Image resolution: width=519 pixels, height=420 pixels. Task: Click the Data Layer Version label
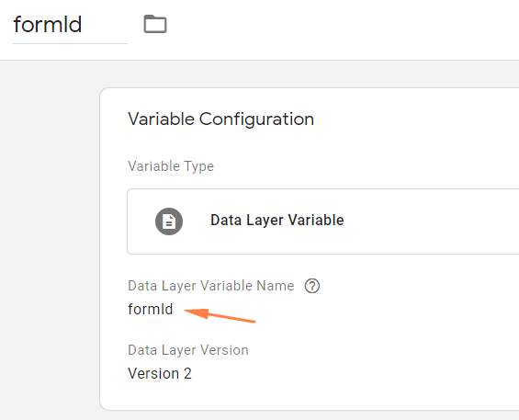tap(188, 350)
